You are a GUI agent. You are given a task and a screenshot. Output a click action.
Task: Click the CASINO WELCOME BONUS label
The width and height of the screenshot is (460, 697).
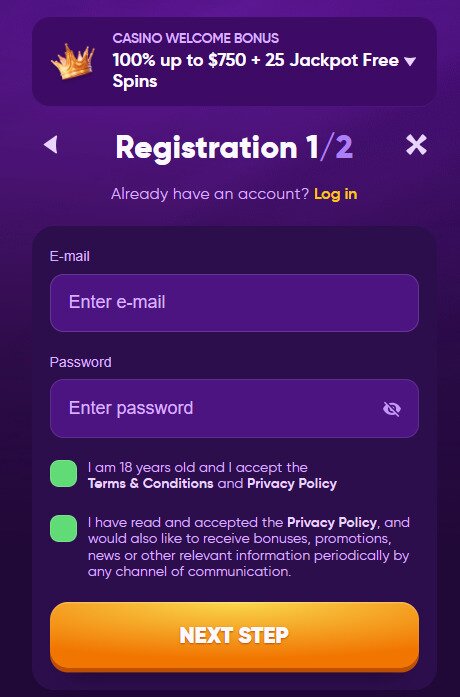pos(196,38)
